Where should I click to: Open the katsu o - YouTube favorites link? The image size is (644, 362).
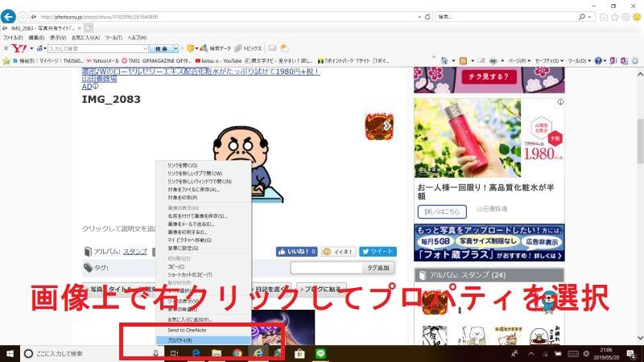[218, 61]
